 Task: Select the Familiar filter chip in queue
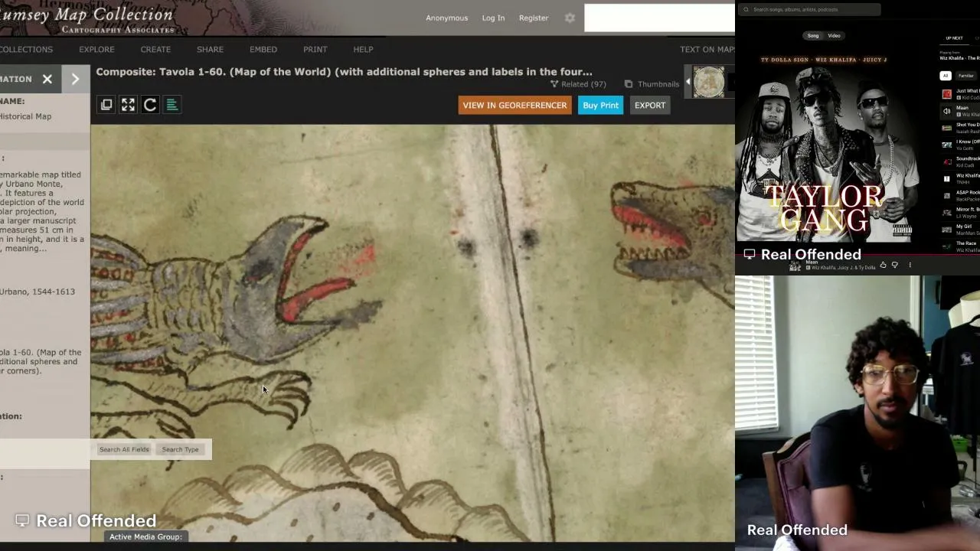966,76
